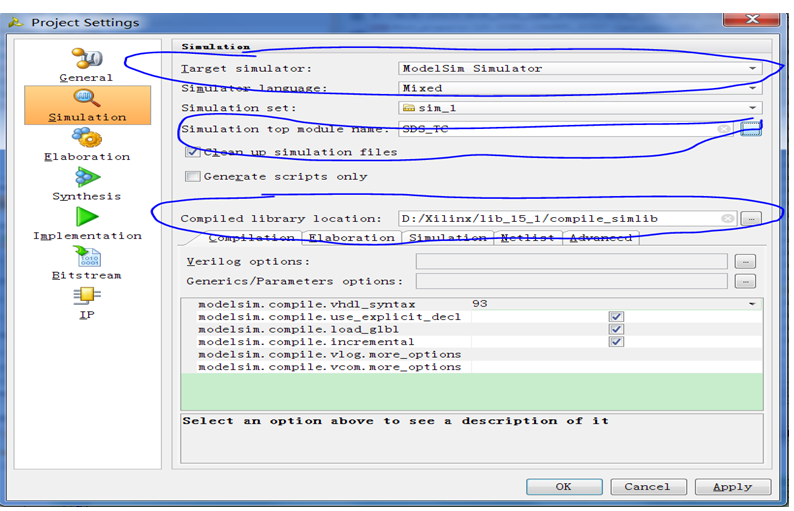This screenshot has width=794, height=511.
Task: Switch to the Netlist tab
Action: (527, 238)
